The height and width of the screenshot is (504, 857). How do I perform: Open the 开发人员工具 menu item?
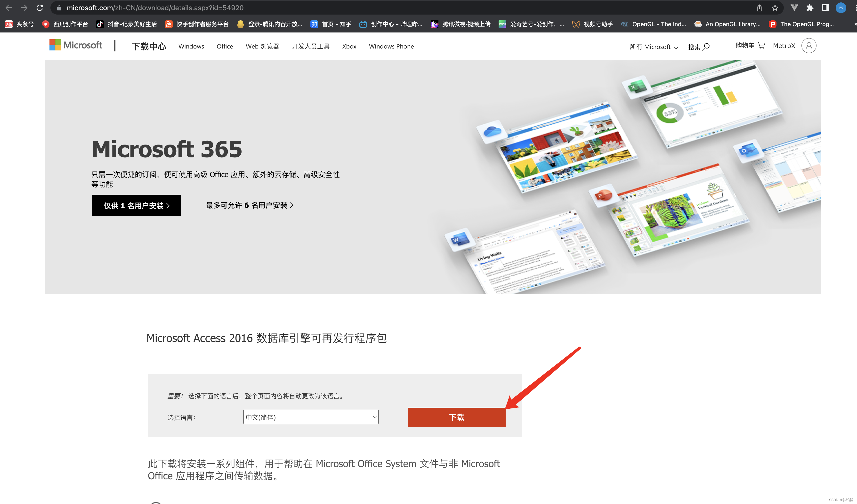pyautogui.click(x=310, y=46)
